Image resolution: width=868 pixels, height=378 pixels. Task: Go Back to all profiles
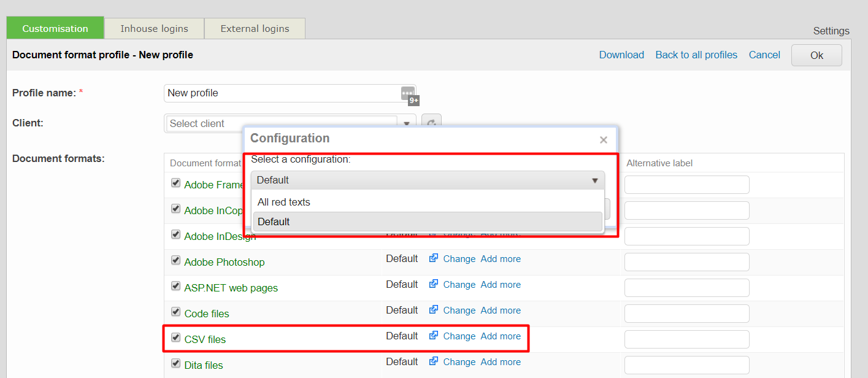(x=696, y=55)
